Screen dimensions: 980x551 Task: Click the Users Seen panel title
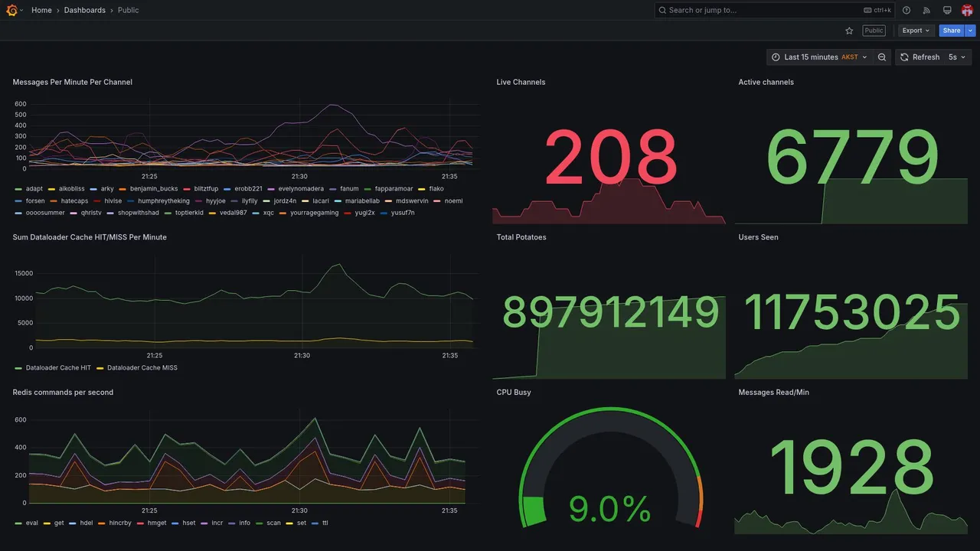(758, 237)
